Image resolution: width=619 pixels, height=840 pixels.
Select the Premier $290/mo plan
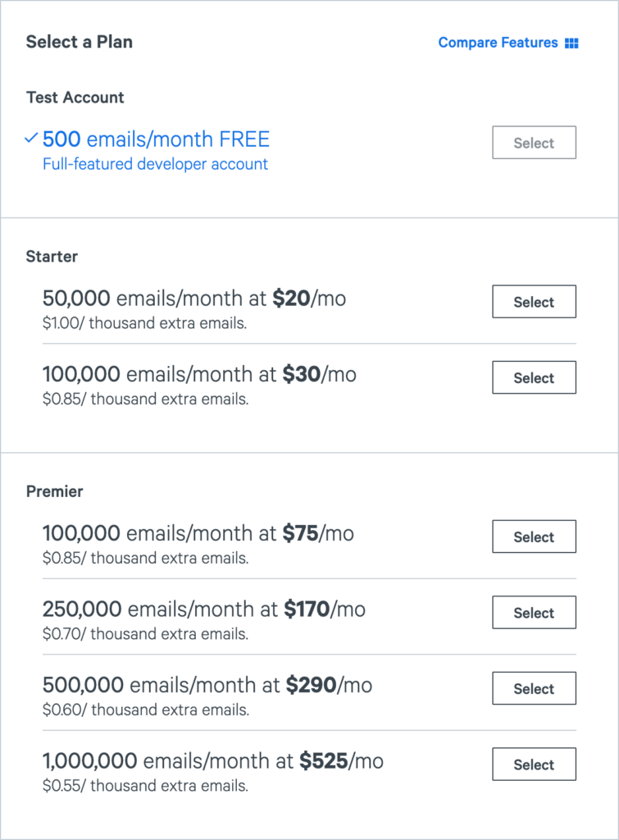coord(534,689)
